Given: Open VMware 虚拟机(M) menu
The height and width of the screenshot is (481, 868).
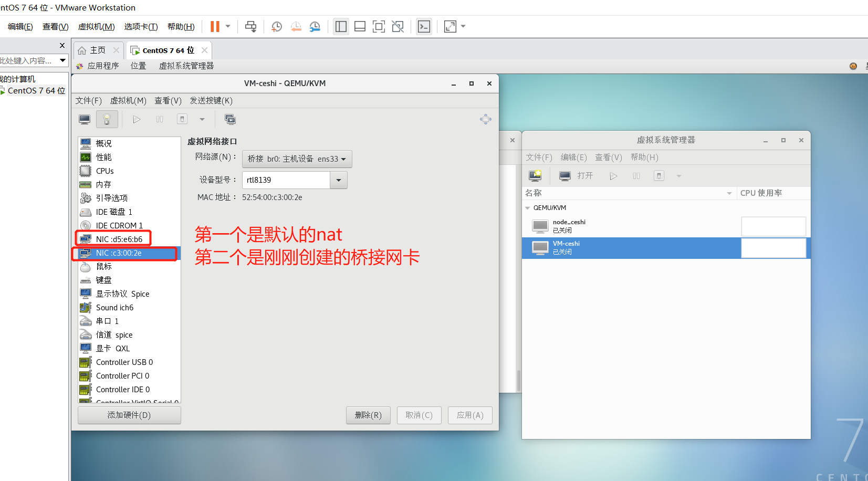Looking at the screenshot, I should coord(96,26).
